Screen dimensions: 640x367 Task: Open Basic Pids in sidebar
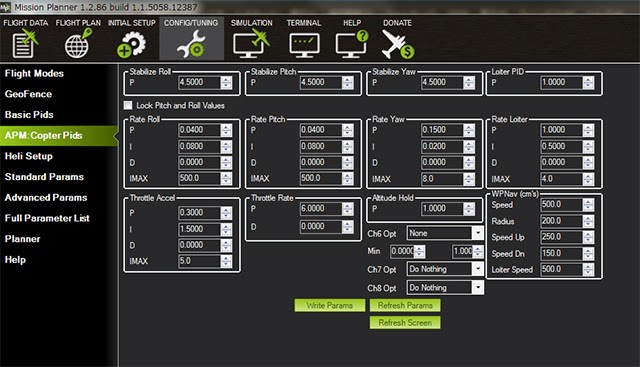29,115
